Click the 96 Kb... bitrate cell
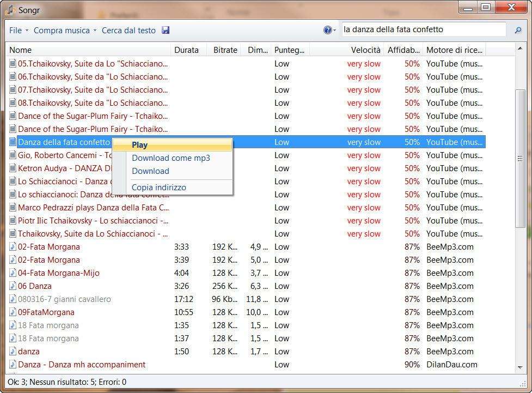The image size is (532, 393). tap(225, 299)
